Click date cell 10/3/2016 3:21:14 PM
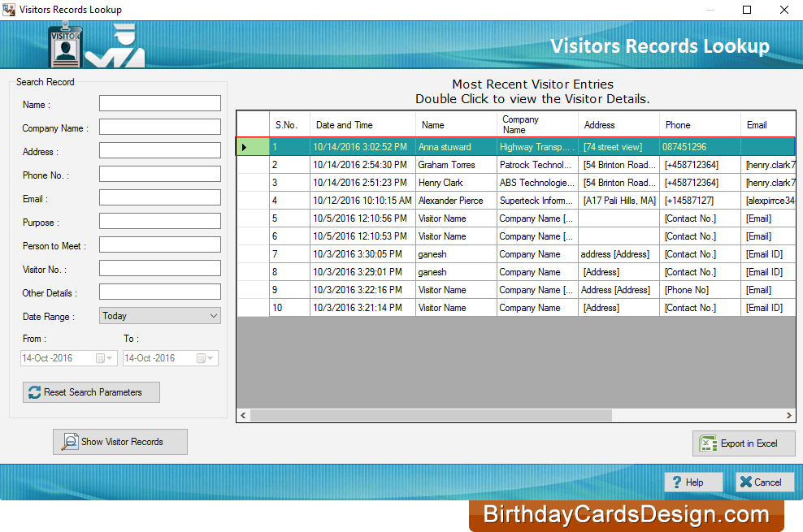803x532 pixels. 362,308
